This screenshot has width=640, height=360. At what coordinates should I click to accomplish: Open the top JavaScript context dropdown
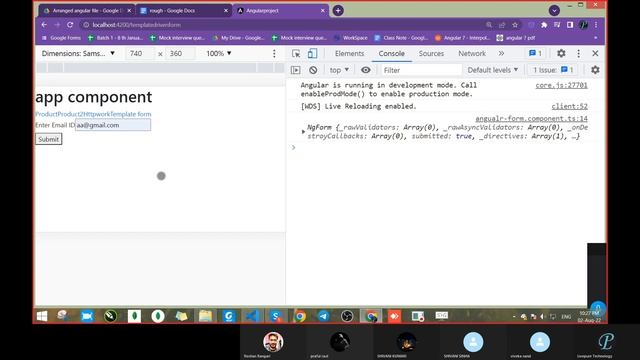339,70
